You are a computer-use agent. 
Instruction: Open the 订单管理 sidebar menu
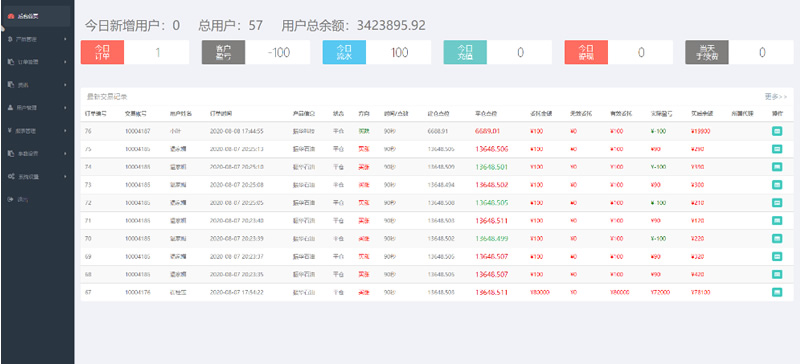[37, 62]
